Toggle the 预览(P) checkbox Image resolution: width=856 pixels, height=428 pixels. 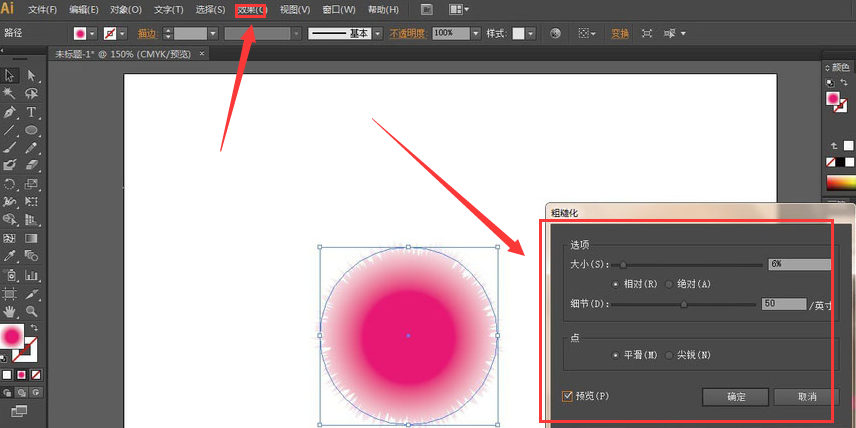tap(567, 396)
